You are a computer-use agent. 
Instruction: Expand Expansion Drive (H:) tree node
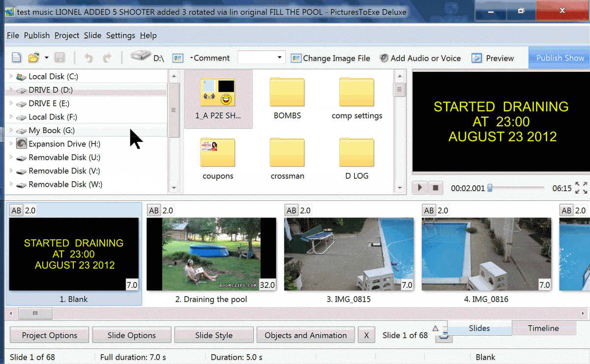(x=11, y=144)
